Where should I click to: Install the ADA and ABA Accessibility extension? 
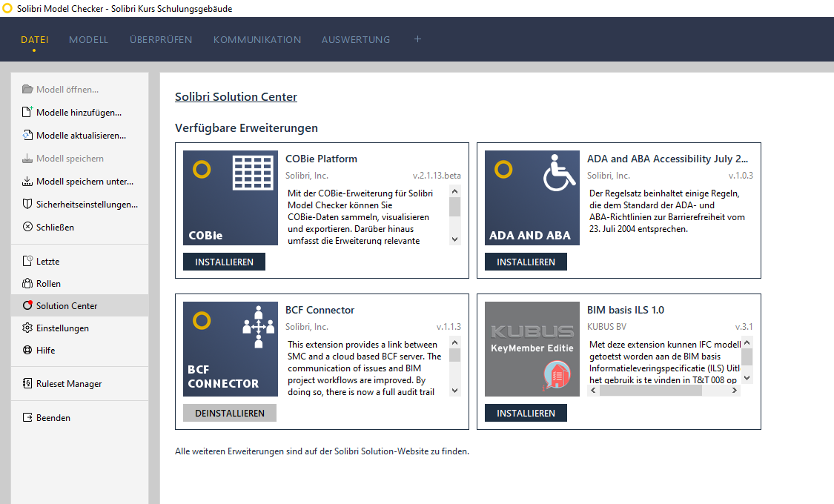pos(526,262)
